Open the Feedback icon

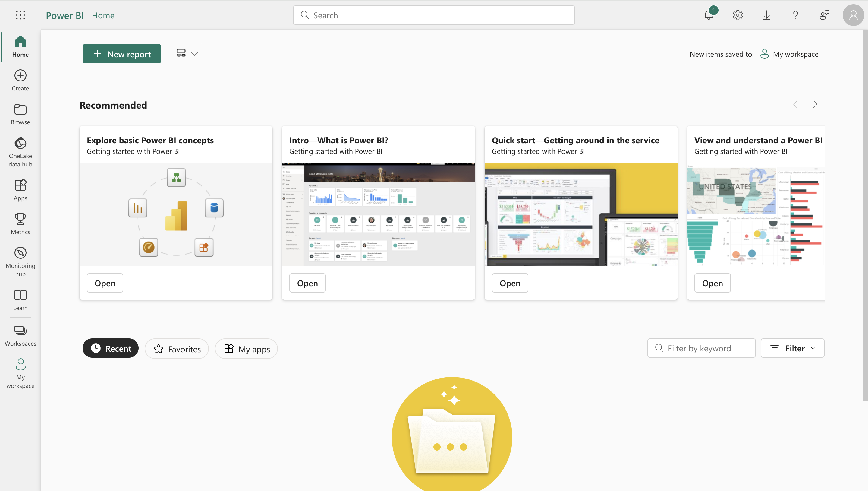(x=824, y=15)
